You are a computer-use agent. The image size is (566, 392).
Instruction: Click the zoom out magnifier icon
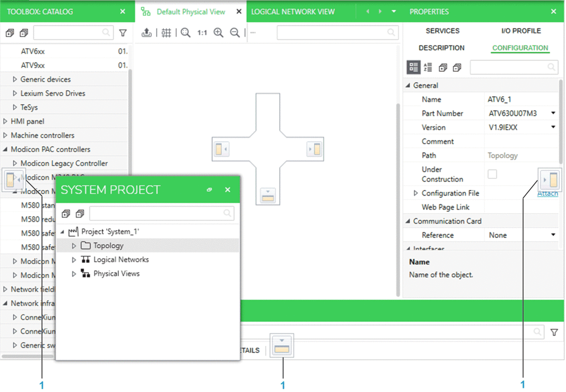(x=235, y=33)
